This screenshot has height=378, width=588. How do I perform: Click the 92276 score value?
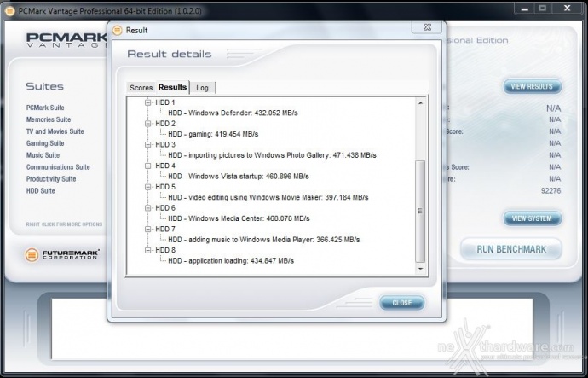tap(551, 191)
